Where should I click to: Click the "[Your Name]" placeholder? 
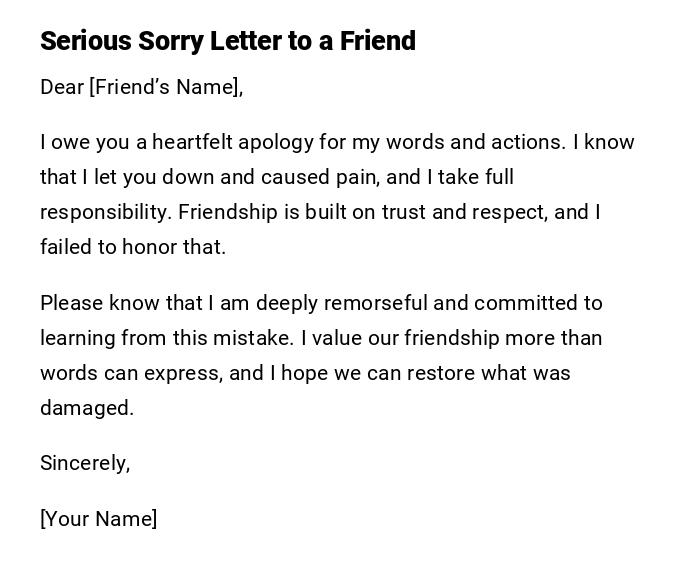click(98, 518)
